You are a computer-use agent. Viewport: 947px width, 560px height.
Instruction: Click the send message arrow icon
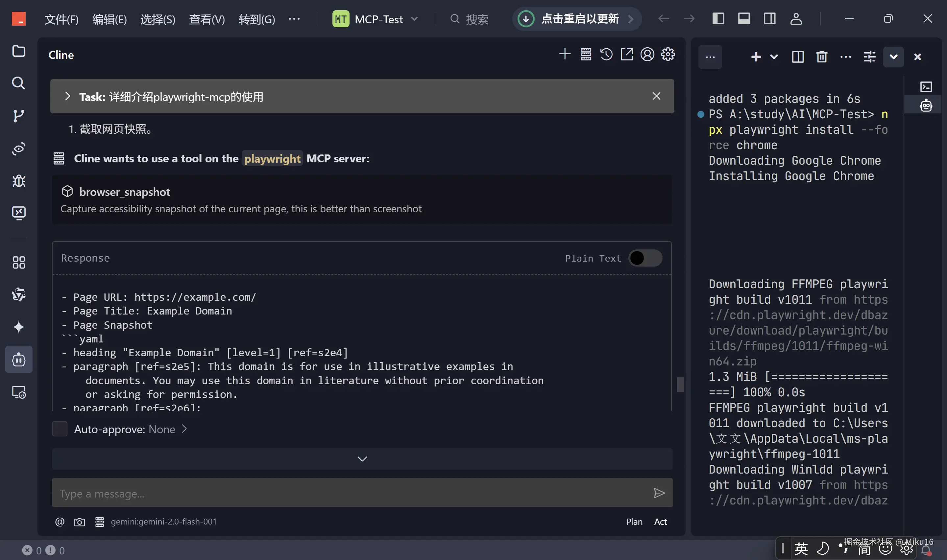[659, 493]
